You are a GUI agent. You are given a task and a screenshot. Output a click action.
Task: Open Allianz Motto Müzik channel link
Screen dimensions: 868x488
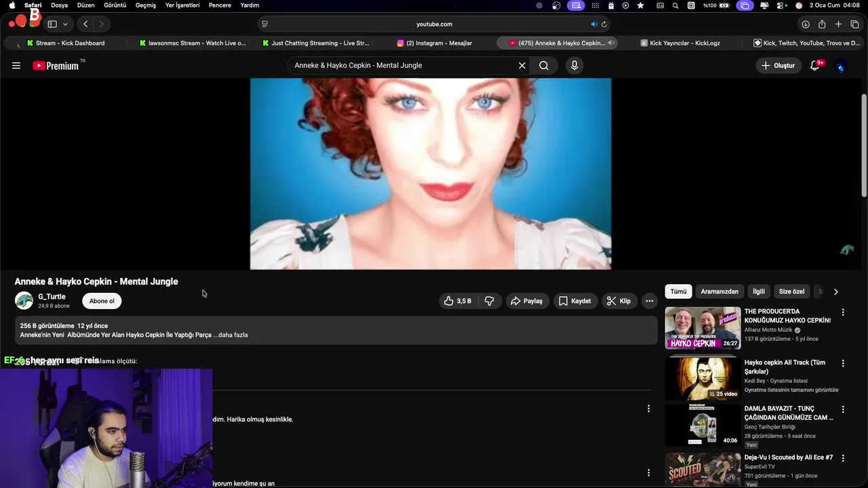coord(768,329)
